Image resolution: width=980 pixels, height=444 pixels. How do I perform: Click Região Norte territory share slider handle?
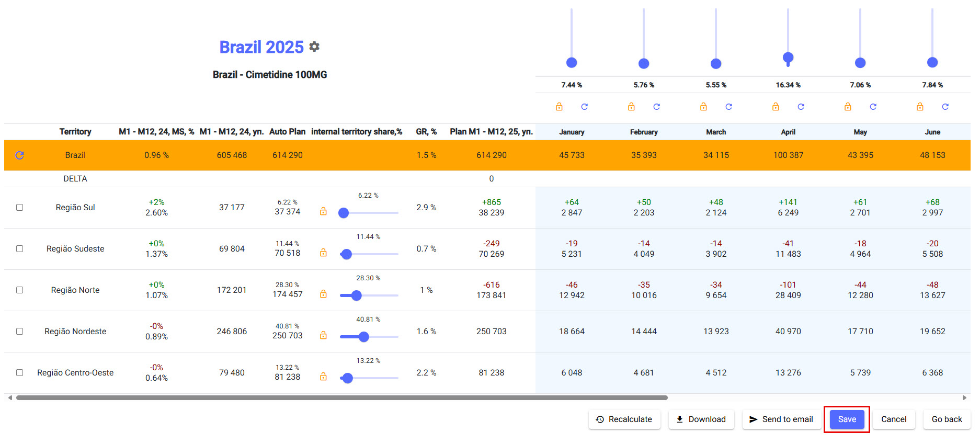pos(357,295)
